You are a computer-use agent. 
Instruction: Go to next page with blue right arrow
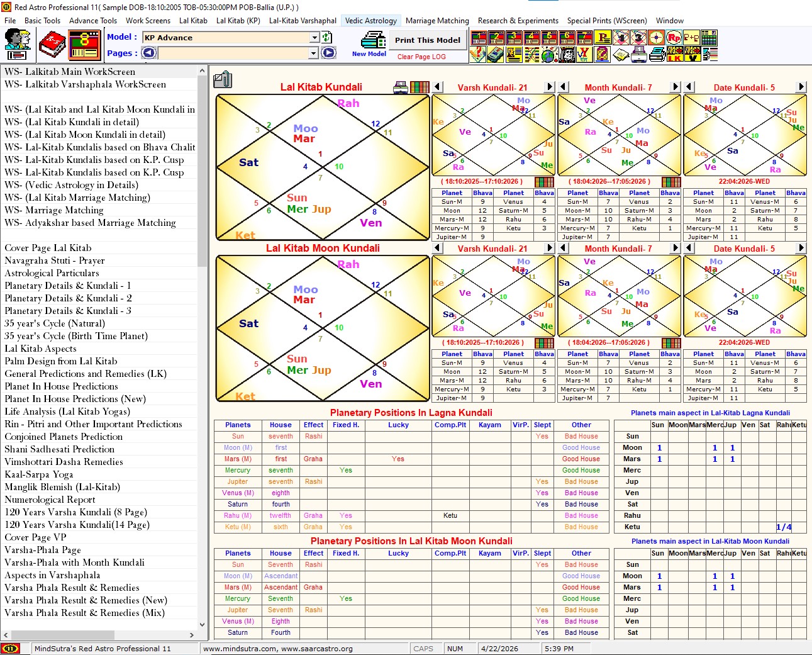coord(329,53)
